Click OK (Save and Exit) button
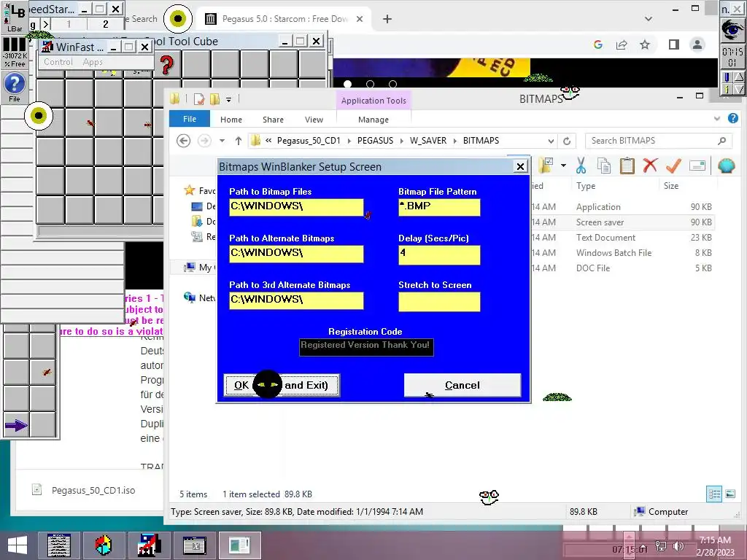747x560 pixels. (282, 385)
